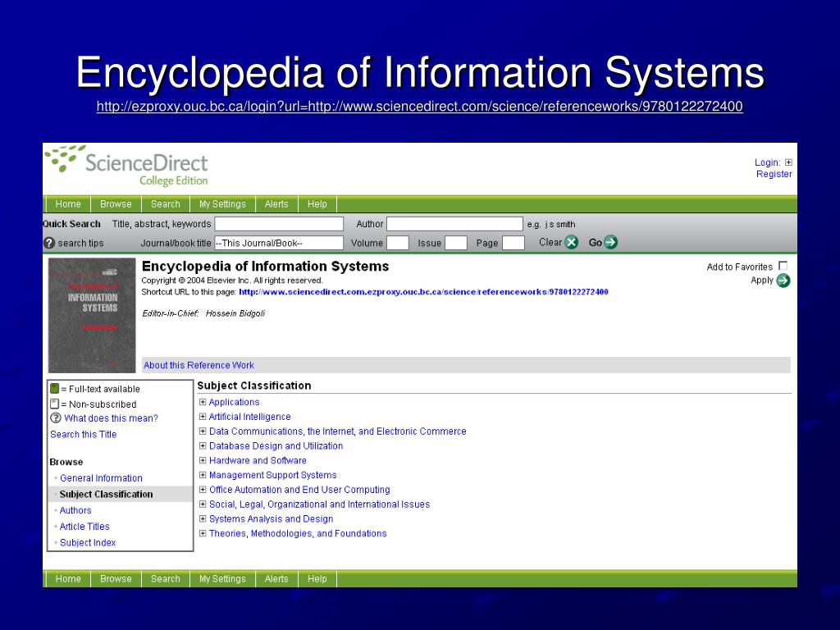
Task: Open the ezproxy URL under the slide title
Action: tap(419, 106)
